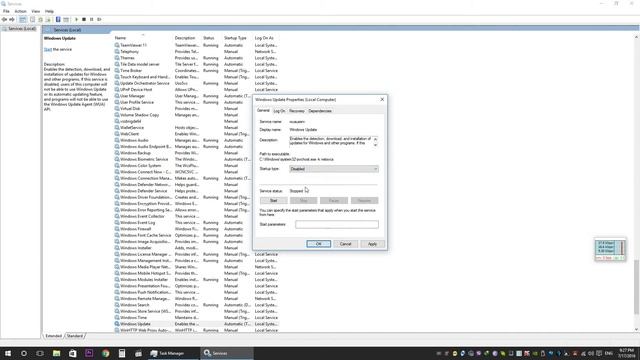Image resolution: width=640 pixels, height=360 pixels.
Task: Click the Pause Service toolbar icon
Action: [91, 19]
